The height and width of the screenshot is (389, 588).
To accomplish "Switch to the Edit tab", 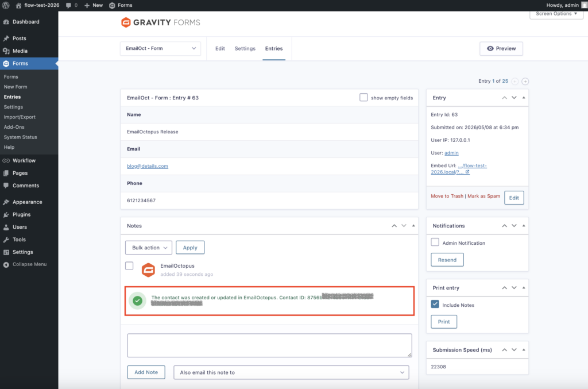I will pyautogui.click(x=220, y=48).
